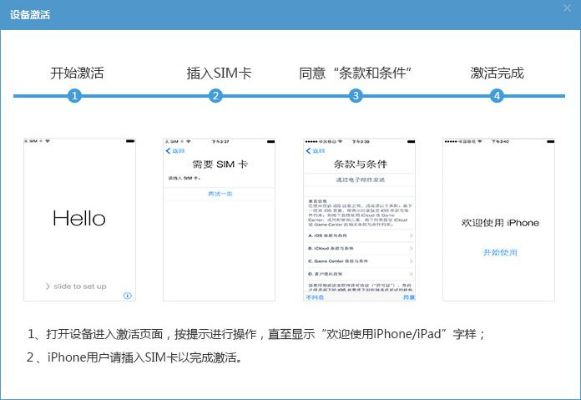Click 开始使用 link on welcome screen
Image resolution: width=581 pixels, height=400 pixels.
(500, 253)
